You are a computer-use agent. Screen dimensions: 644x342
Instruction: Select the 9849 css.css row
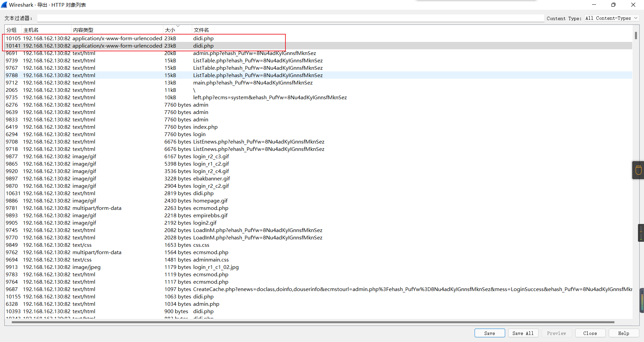pos(318,245)
